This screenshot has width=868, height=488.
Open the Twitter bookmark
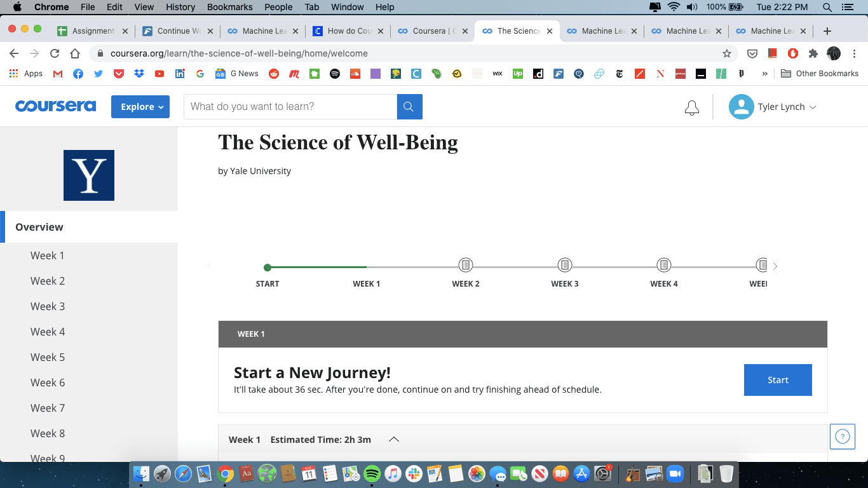tap(98, 74)
